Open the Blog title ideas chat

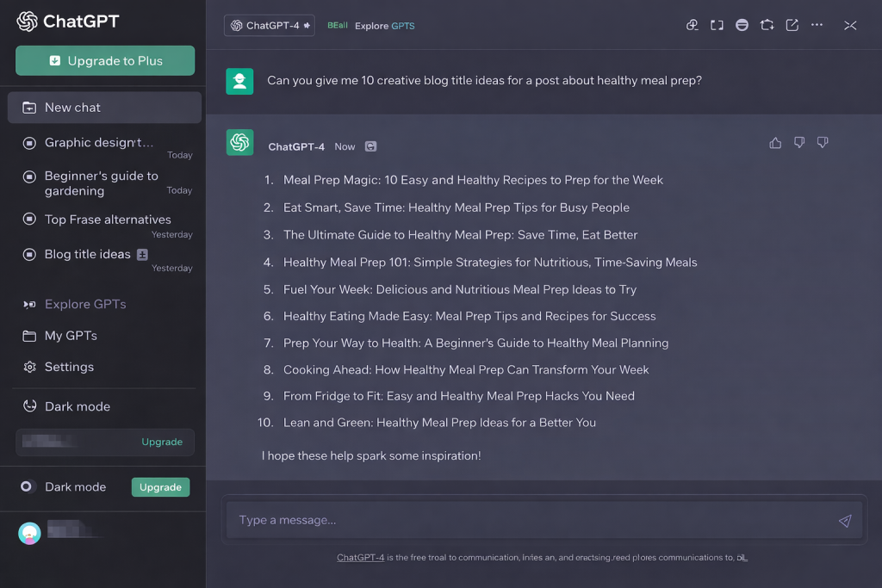click(87, 254)
